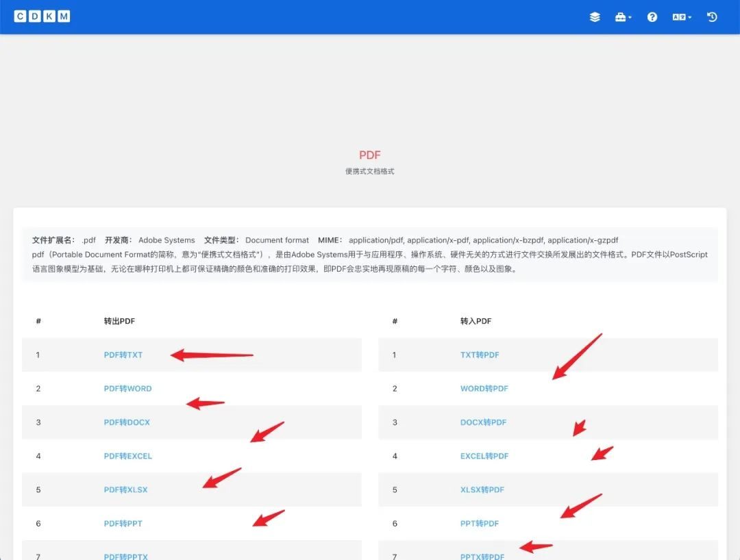The image size is (740, 560).
Task: Click the PDF转EXCEL link
Action: click(128, 456)
